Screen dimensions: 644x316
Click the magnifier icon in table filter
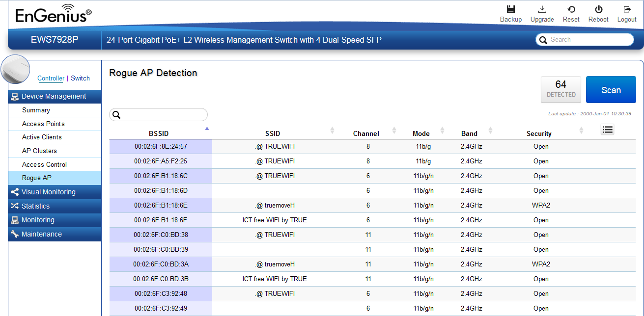(116, 115)
